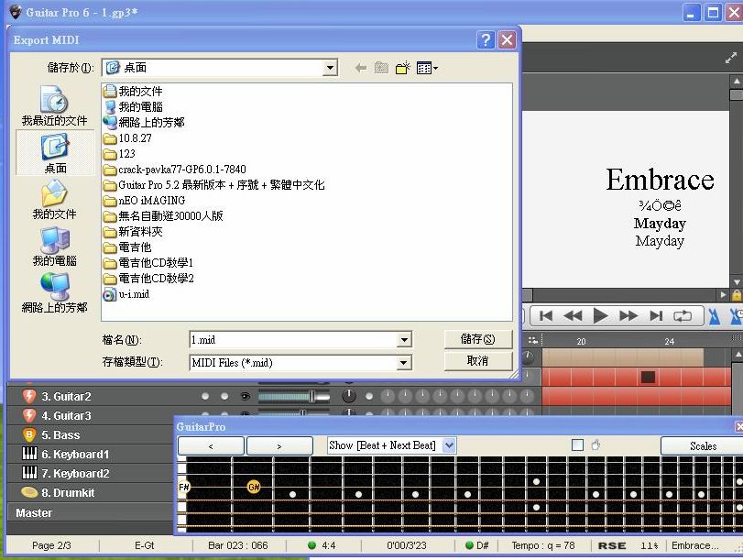Click Tempo q = 78 in status bar

coord(543,545)
